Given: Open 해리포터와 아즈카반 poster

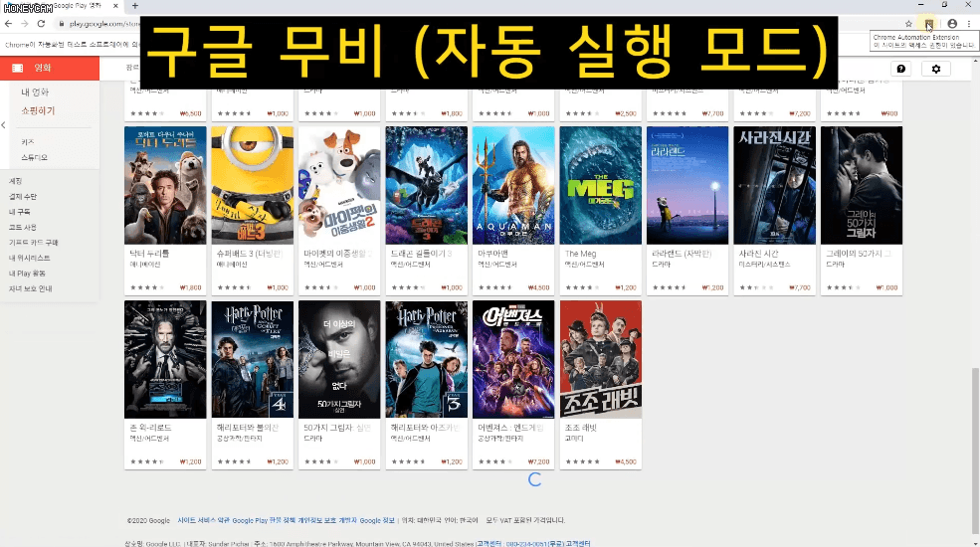Looking at the screenshot, I should (426, 360).
